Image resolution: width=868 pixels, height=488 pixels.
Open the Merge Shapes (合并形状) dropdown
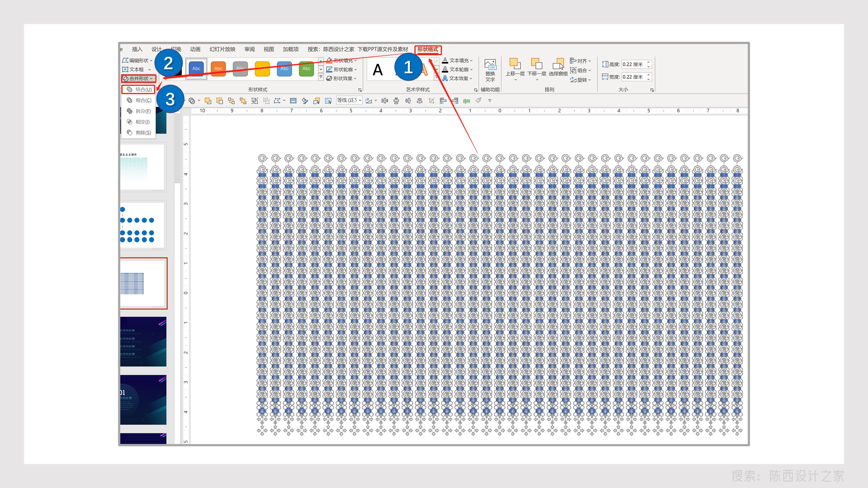click(139, 78)
